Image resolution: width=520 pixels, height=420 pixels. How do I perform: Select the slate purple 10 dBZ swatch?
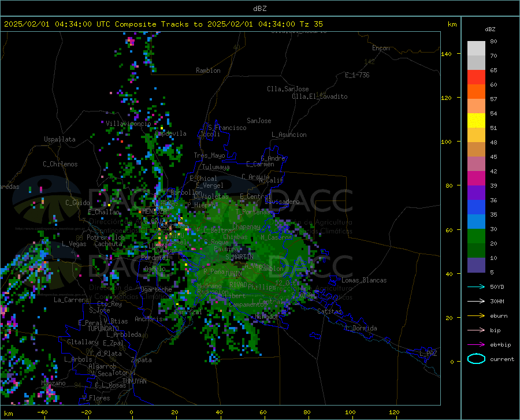tap(476, 265)
